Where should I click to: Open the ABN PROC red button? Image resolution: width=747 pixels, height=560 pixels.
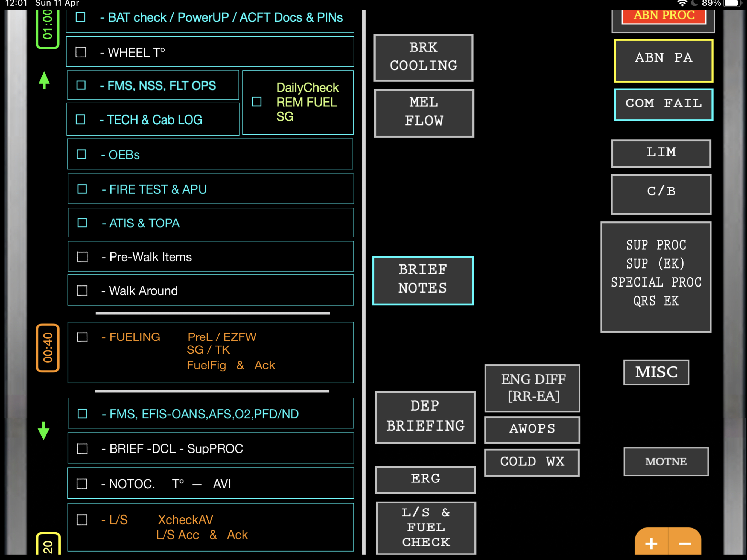click(x=664, y=17)
